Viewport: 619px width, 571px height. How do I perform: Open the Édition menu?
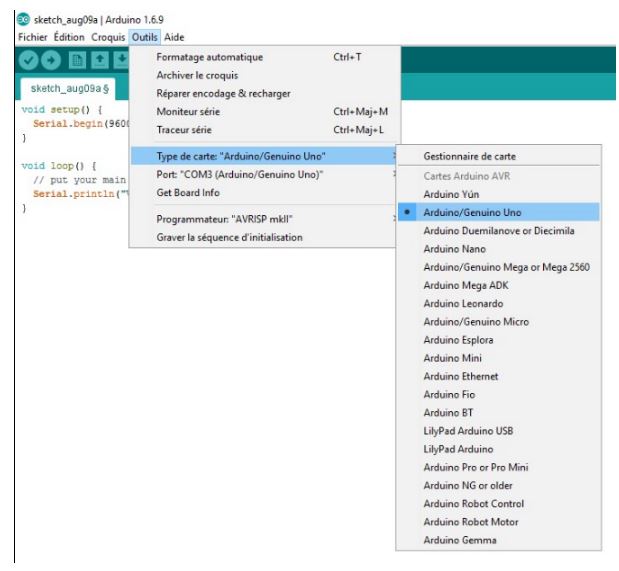coord(69,37)
